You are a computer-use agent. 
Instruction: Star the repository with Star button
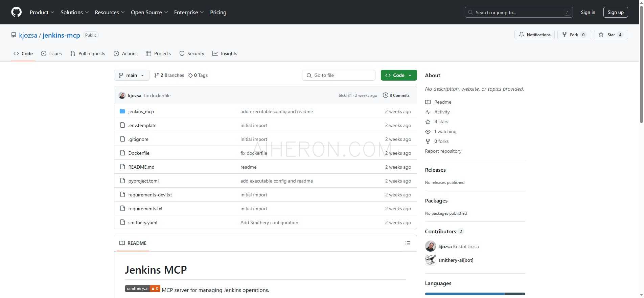(611, 35)
